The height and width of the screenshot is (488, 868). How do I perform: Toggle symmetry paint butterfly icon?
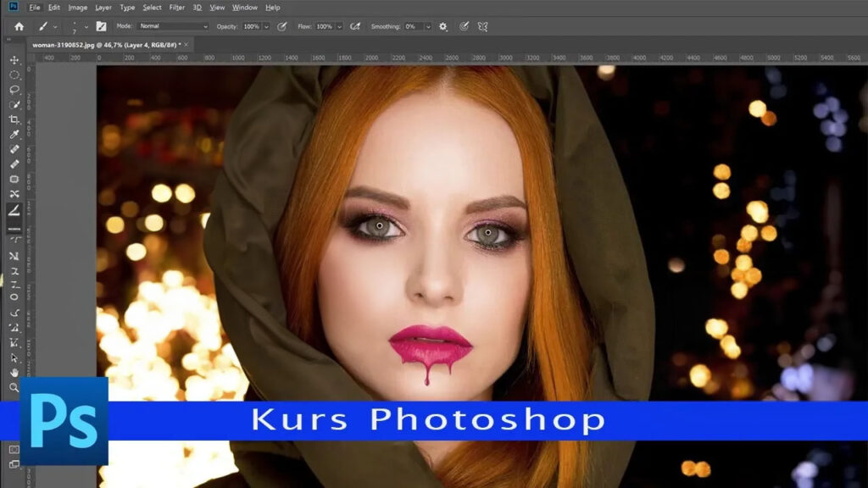[483, 26]
